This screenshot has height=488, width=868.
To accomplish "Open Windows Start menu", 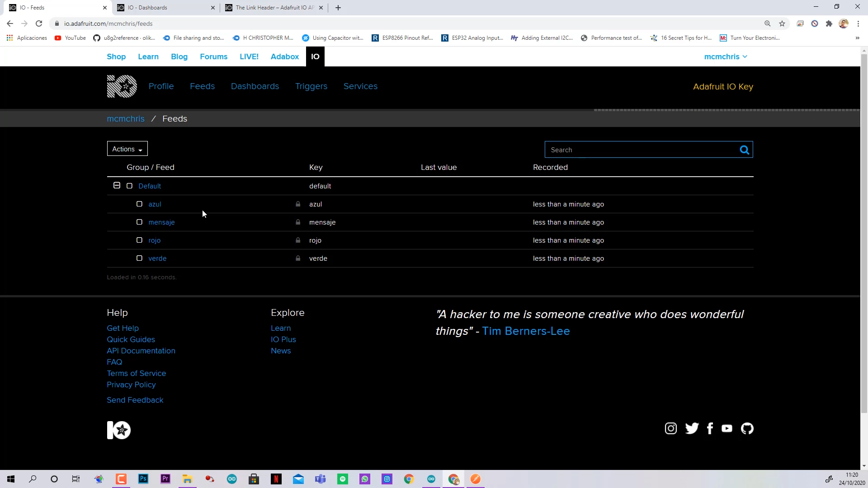I will point(11,479).
